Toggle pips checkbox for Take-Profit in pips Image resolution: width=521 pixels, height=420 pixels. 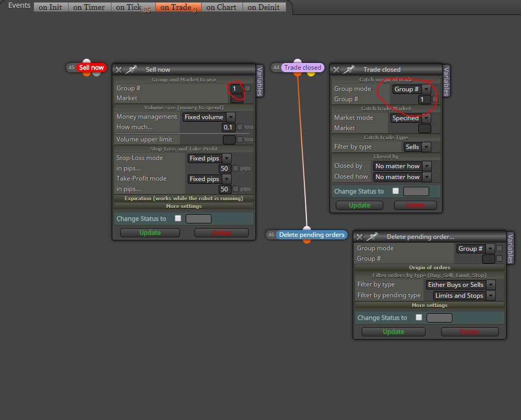(236, 189)
